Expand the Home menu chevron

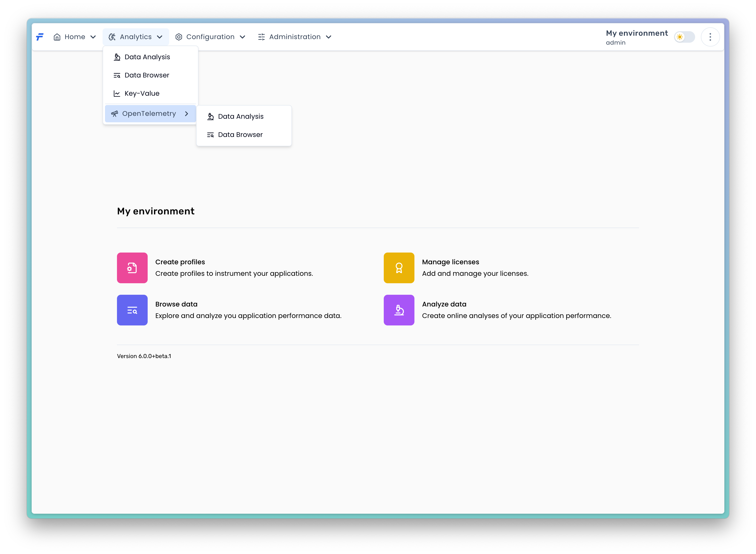pyautogui.click(x=93, y=37)
